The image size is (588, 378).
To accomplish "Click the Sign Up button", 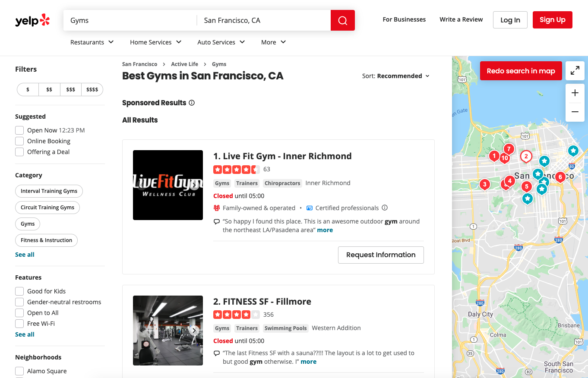I will click(552, 19).
